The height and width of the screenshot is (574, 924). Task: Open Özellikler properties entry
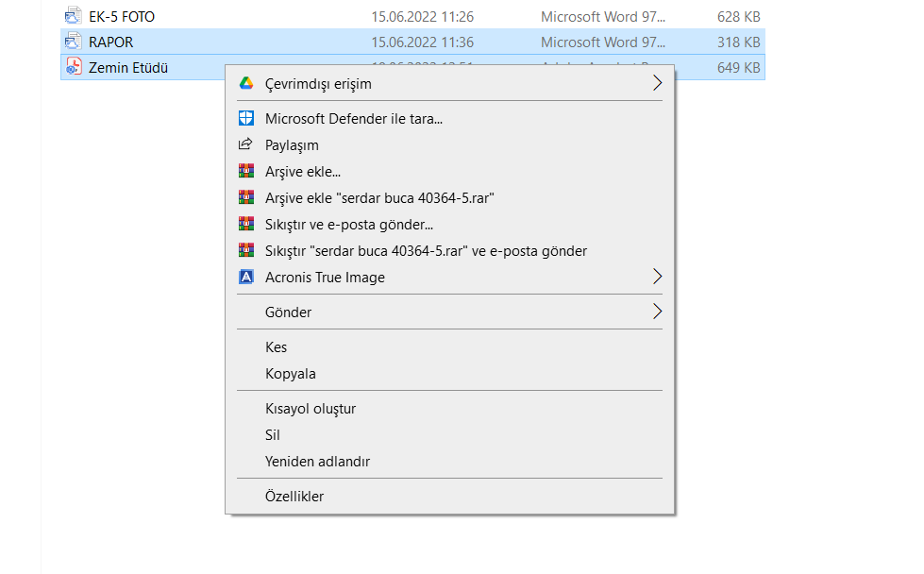point(449,497)
